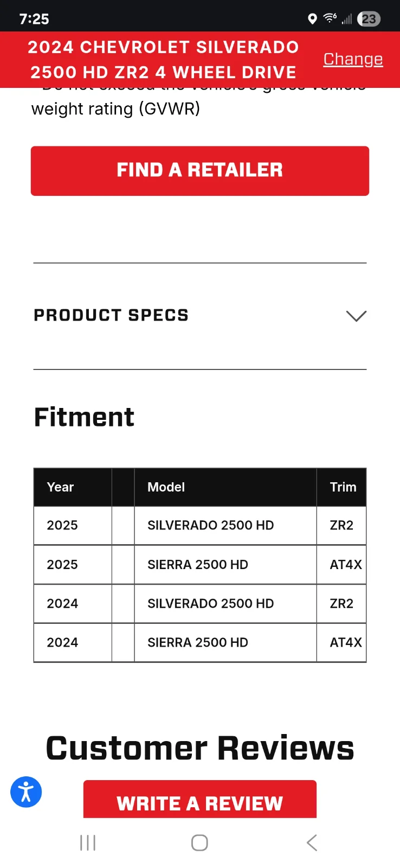Select the Model column header

point(166,487)
